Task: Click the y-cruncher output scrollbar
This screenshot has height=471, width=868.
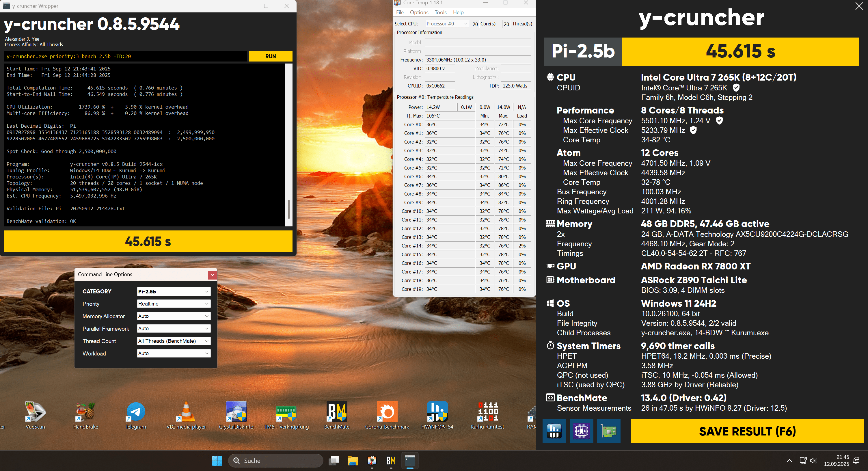Action: [288, 209]
